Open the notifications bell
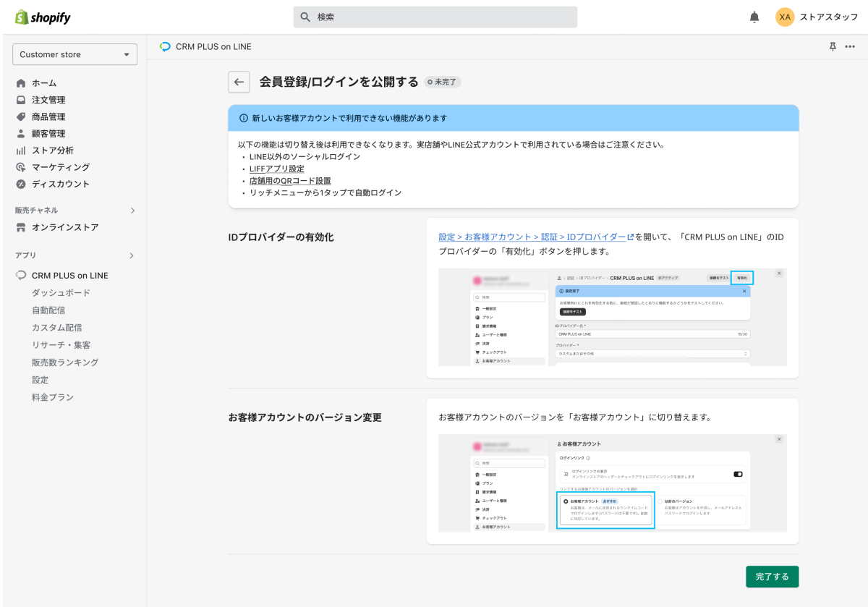 (x=754, y=17)
